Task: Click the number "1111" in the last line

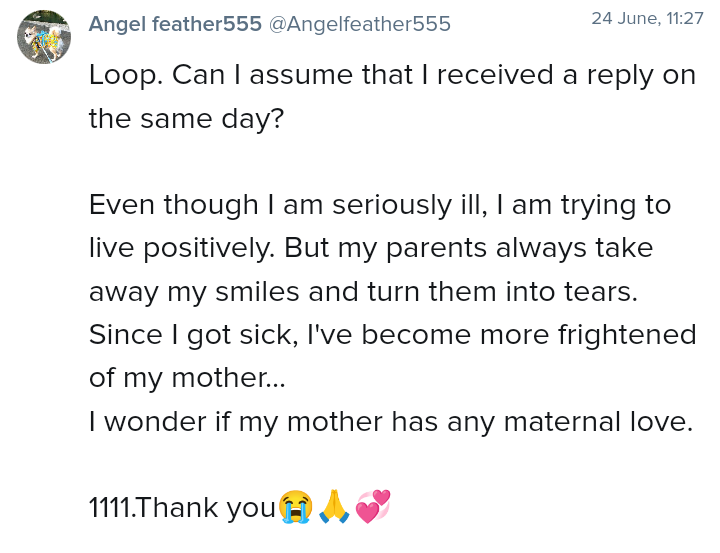Action: 109,508
